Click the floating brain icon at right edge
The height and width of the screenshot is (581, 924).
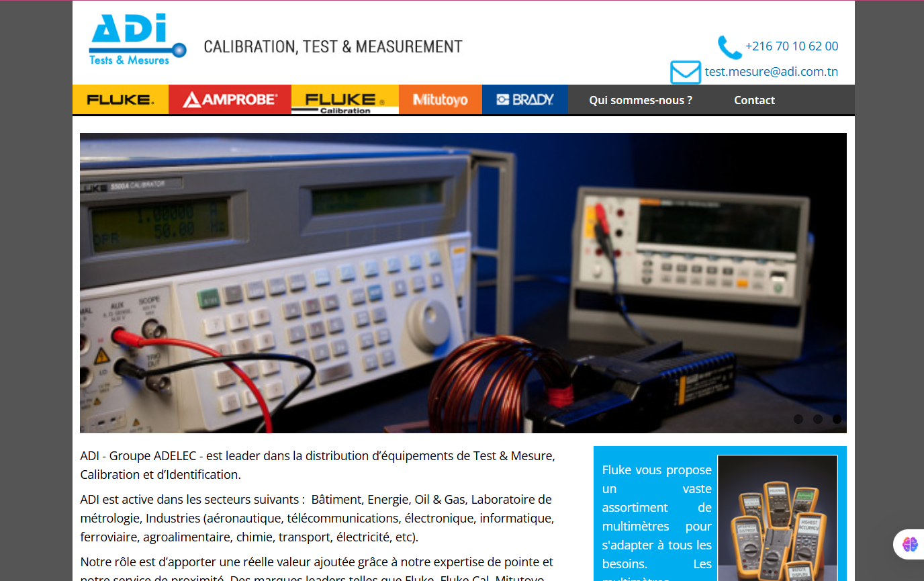point(910,544)
